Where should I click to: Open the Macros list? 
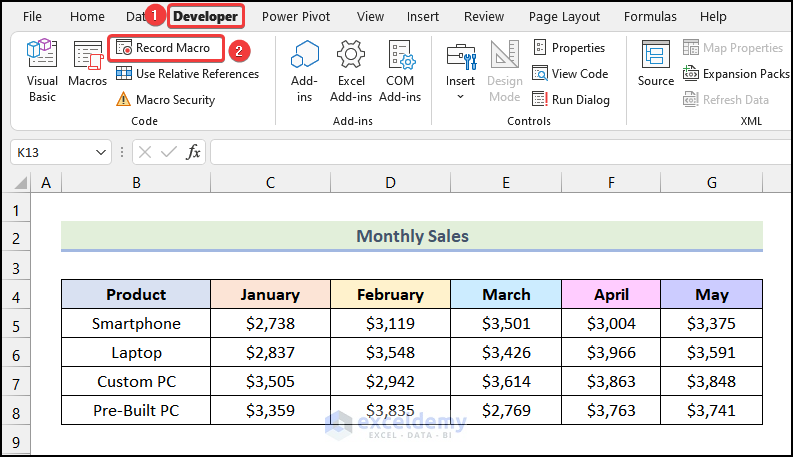[x=88, y=70]
